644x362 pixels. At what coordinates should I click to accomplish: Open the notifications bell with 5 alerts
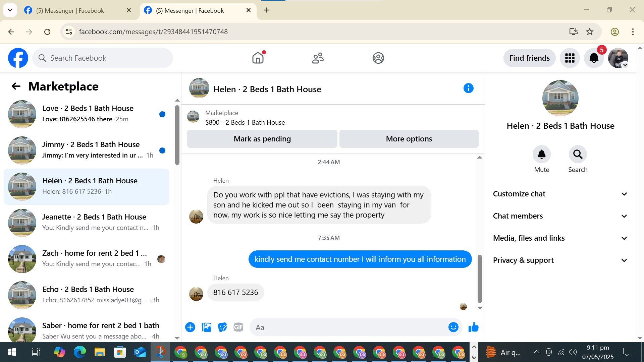click(x=594, y=58)
